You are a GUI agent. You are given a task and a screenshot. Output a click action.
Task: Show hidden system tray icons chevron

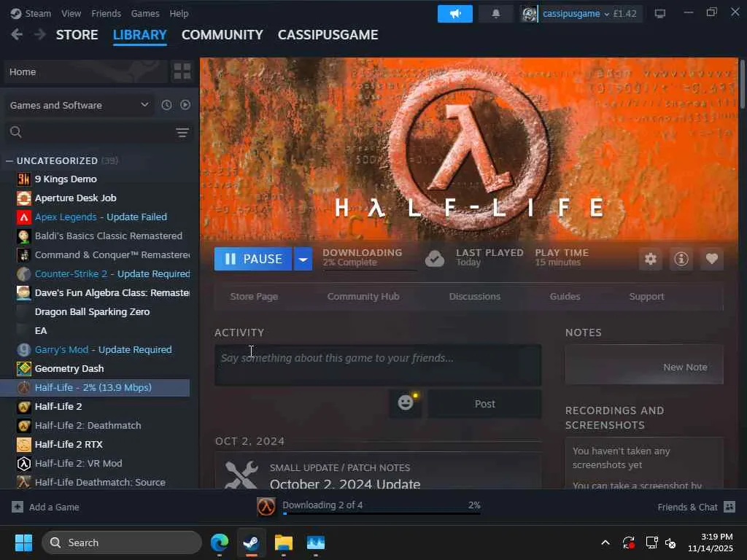pos(605,542)
